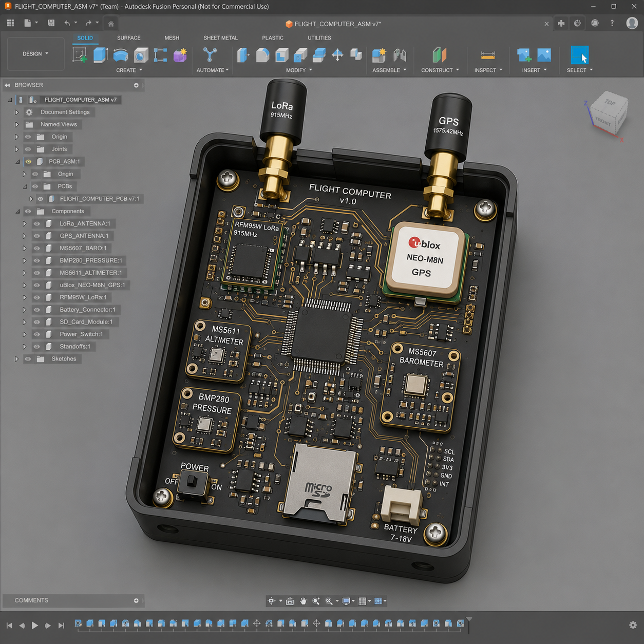This screenshot has width=644, height=644.
Task: Open the timeline settings gear
Action: (x=633, y=625)
